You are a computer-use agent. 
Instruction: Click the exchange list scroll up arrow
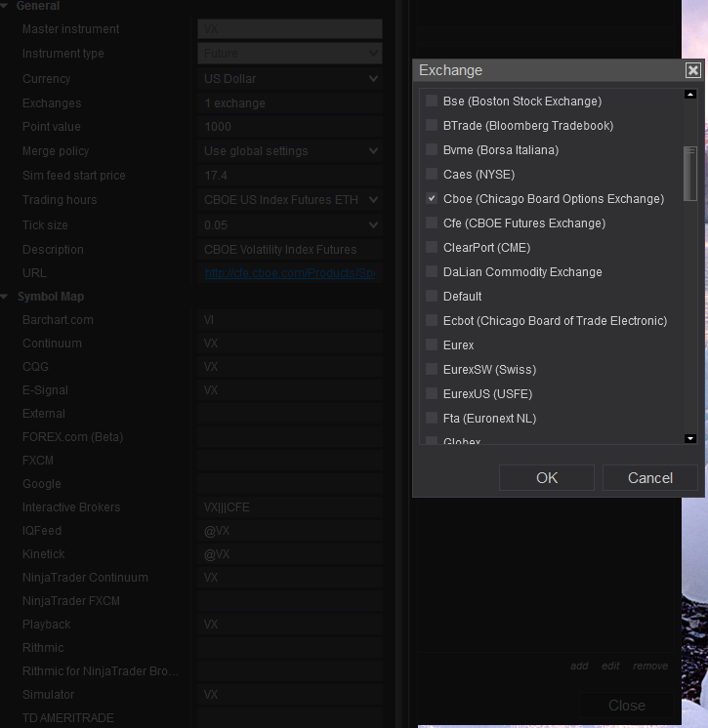(x=689, y=95)
